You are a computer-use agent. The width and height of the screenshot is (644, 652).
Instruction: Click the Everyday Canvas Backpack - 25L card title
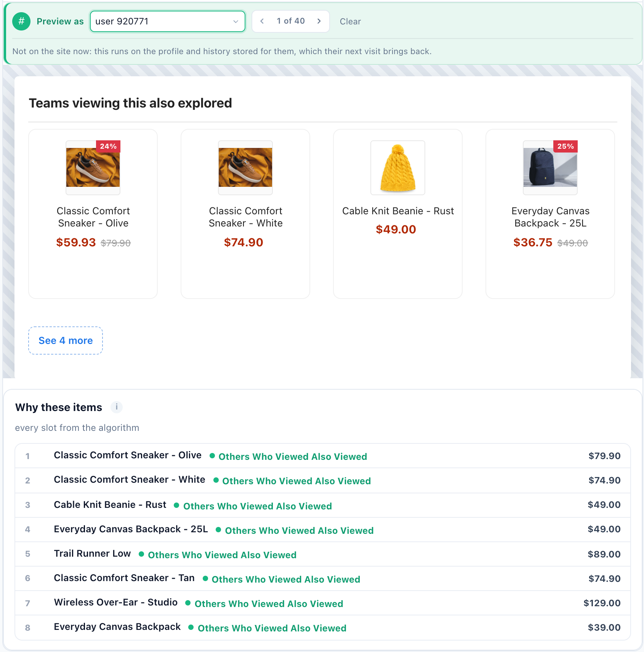551,217
